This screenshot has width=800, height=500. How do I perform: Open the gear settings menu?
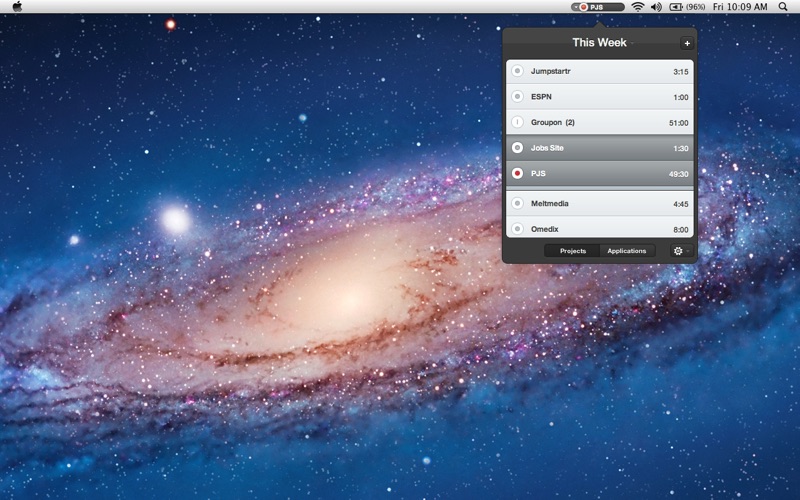coord(681,251)
